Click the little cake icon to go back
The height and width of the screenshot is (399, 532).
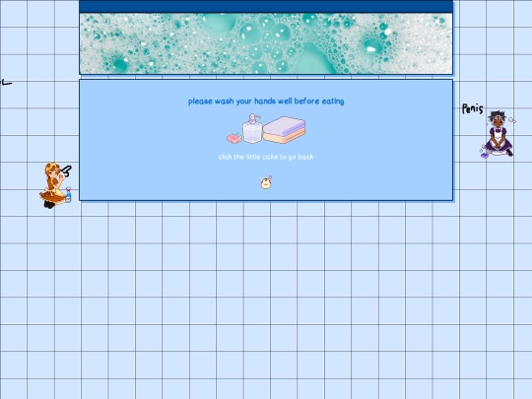[x=266, y=182]
